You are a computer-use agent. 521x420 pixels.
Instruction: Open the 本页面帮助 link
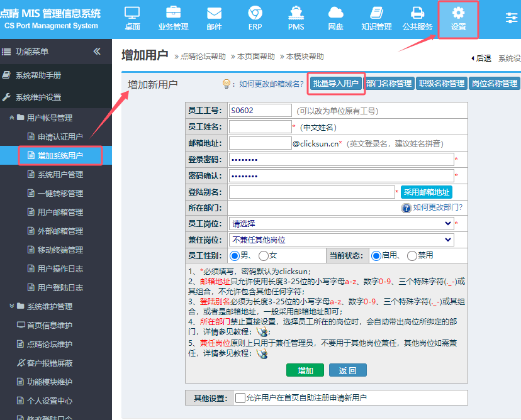(256, 57)
